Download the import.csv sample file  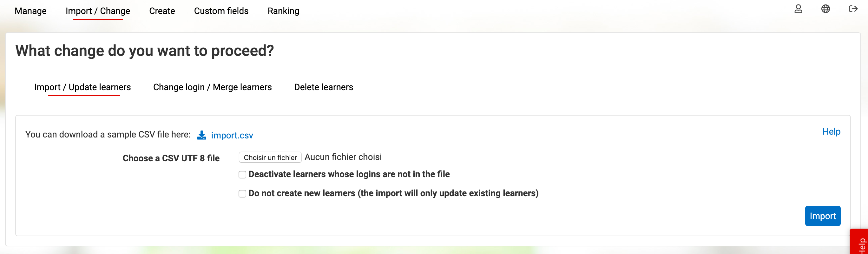(232, 136)
